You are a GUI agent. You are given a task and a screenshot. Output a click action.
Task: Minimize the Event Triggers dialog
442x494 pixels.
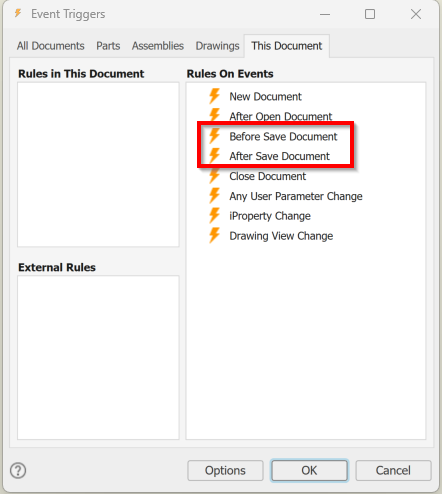tap(325, 14)
